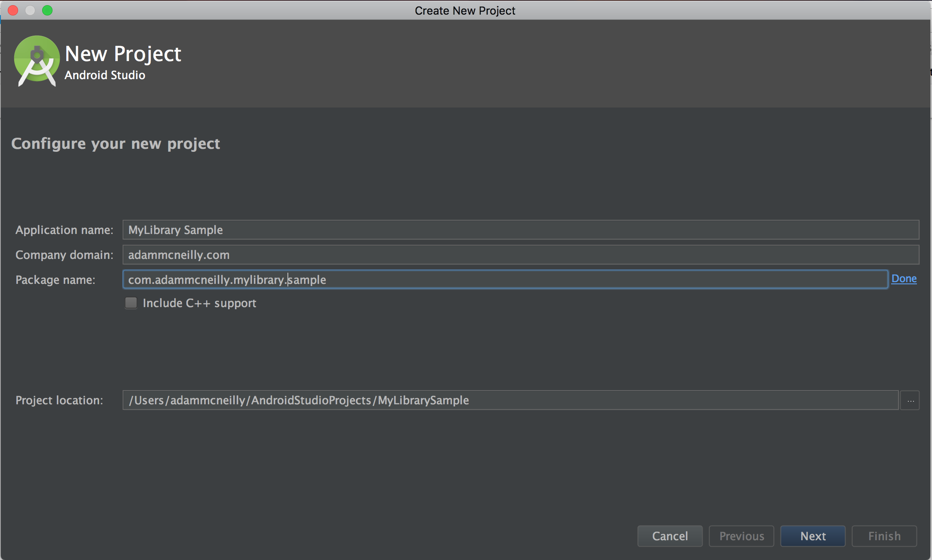The height and width of the screenshot is (560, 932).
Task: Proceed with the Next button
Action: [x=813, y=536]
